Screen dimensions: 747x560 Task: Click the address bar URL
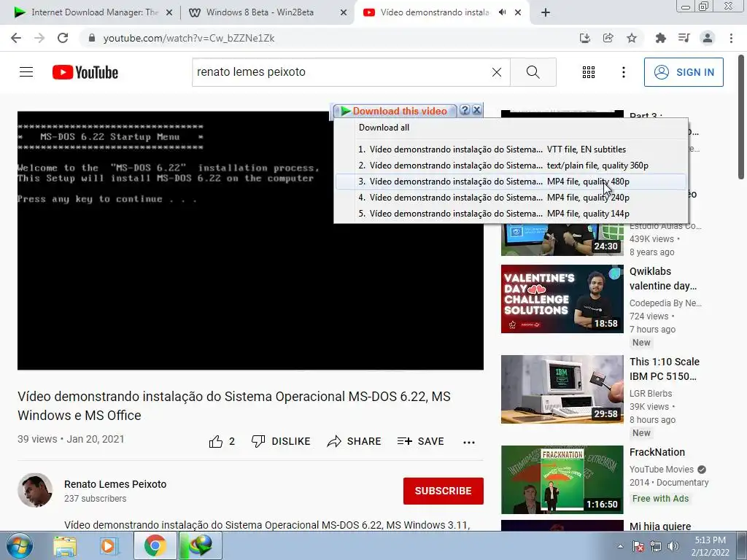tap(189, 38)
